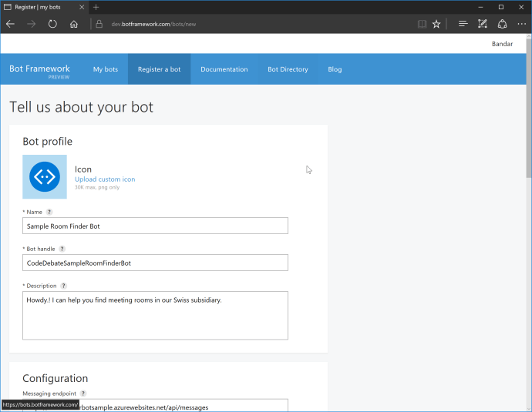Add page to favorites with star icon
This screenshot has width=532, height=412.
click(436, 24)
